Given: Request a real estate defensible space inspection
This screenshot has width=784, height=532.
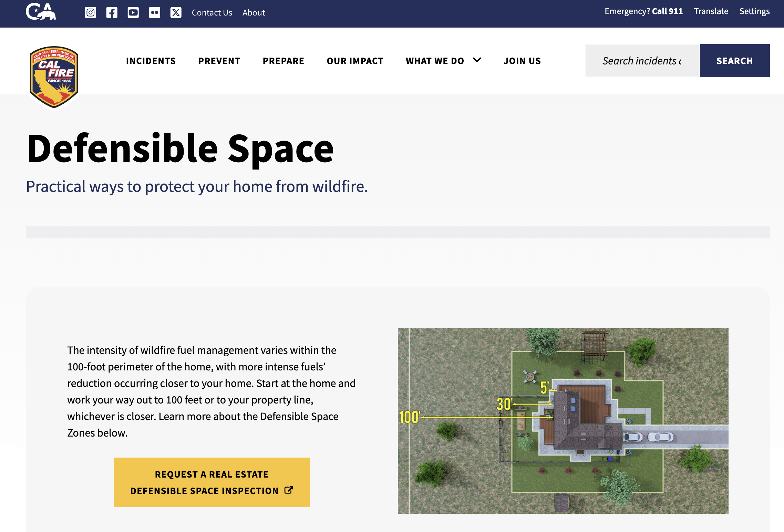Looking at the screenshot, I should pos(212,482).
